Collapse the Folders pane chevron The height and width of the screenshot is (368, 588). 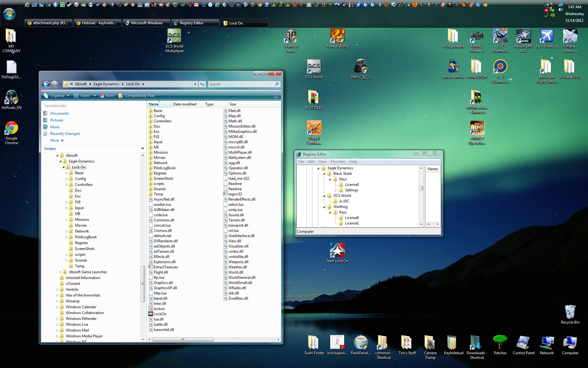(142, 148)
